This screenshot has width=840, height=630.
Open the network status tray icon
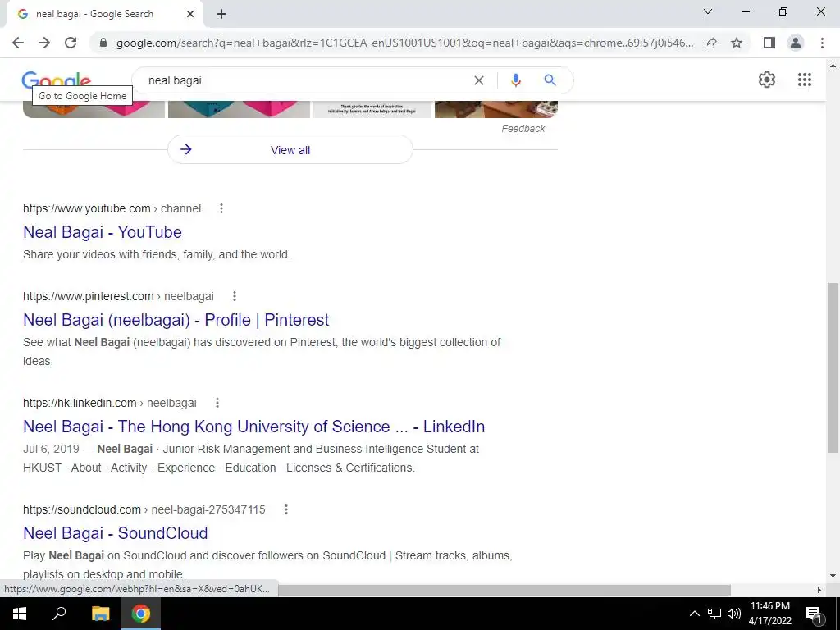[x=714, y=614]
